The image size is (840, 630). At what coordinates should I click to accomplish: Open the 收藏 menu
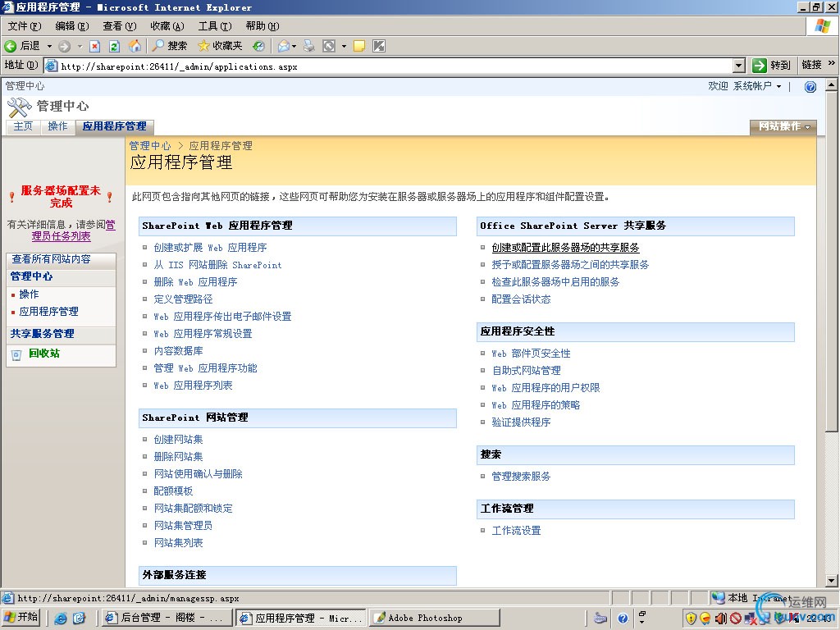[167, 25]
